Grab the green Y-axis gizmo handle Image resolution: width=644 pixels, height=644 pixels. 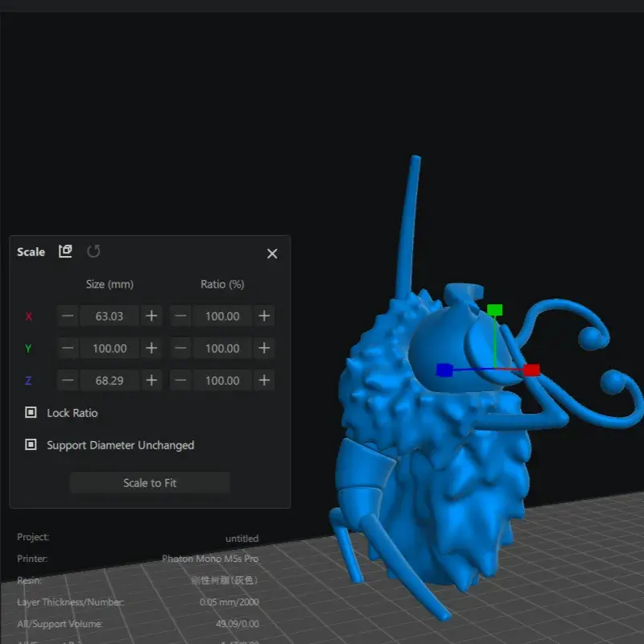point(495,310)
